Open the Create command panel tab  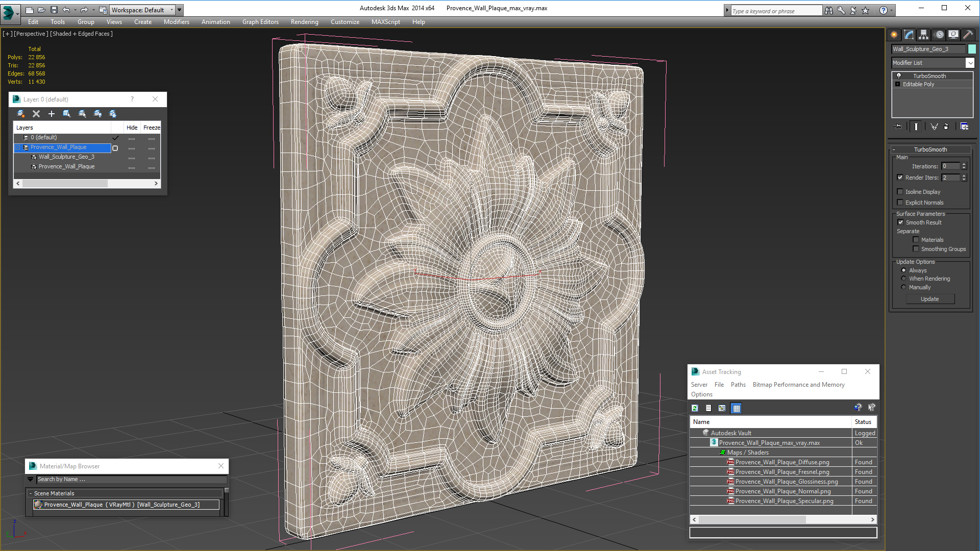click(x=894, y=35)
